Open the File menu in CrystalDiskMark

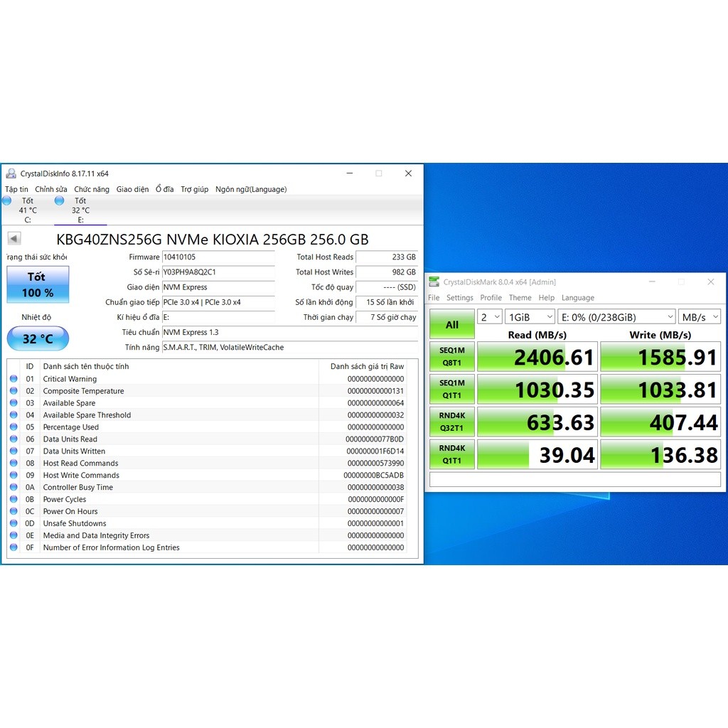click(x=434, y=298)
